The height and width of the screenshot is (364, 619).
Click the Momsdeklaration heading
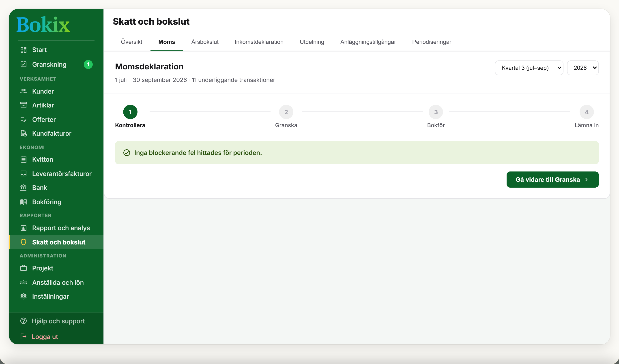pyautogui.click(x=149, y=66)
